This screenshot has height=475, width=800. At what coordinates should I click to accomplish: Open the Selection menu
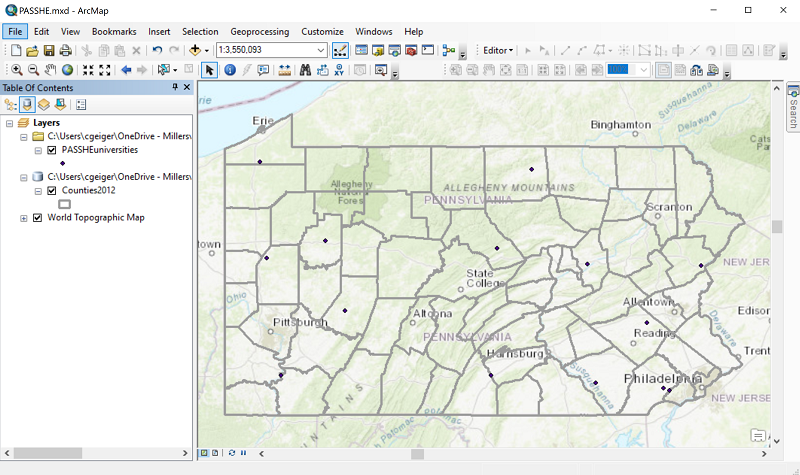[x=200, y=32]
